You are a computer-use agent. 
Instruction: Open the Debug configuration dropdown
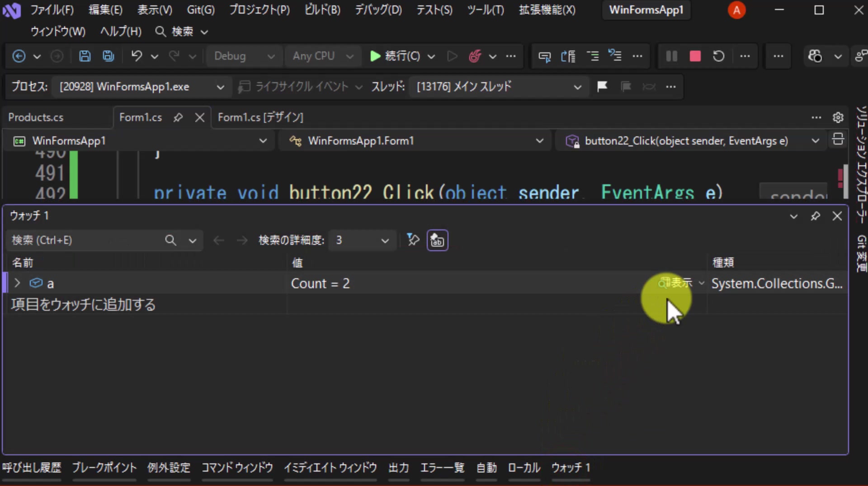point(245,56)
